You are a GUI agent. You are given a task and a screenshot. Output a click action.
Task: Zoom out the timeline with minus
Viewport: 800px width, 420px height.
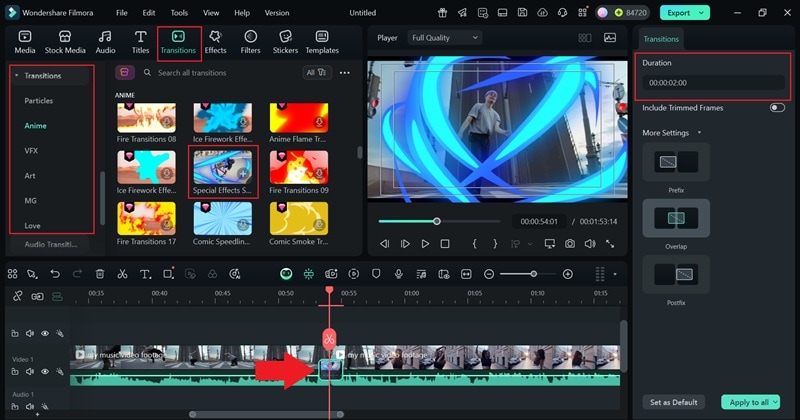coord(489,274)
